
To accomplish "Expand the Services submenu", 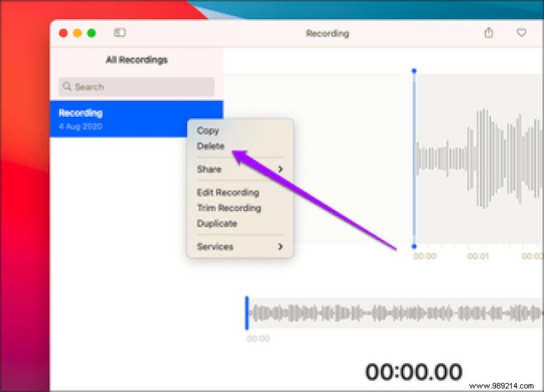I will tap(239, 246).
